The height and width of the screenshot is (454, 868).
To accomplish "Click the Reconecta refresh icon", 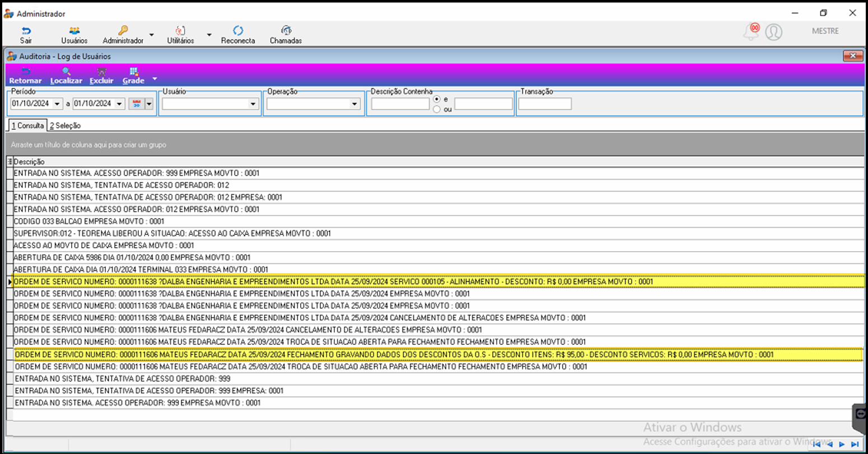I will 238,31.
